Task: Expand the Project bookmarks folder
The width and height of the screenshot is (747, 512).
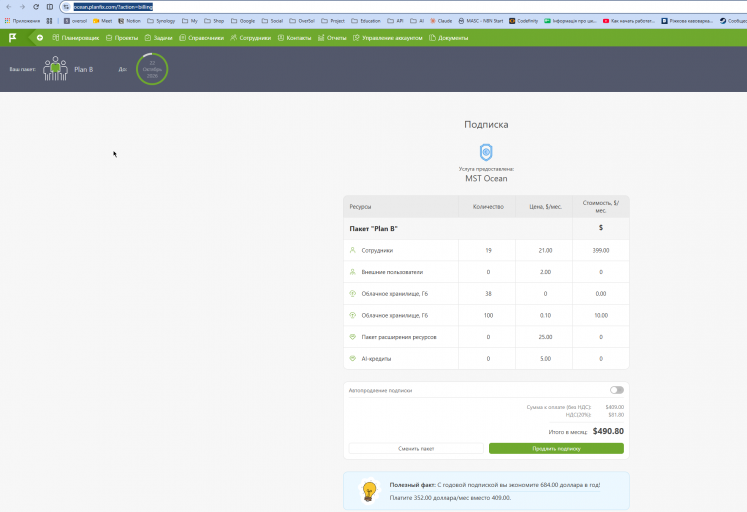Action: 333,21
